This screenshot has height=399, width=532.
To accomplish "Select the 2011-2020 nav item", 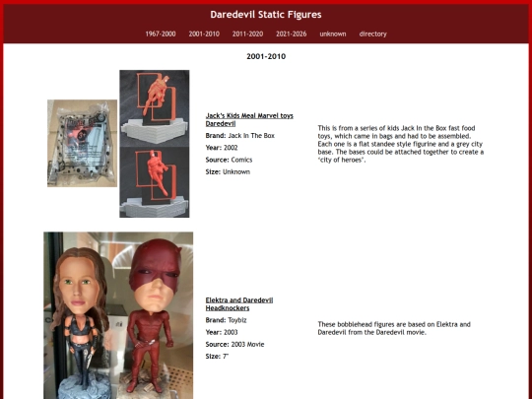I will (x=247, y=33).
